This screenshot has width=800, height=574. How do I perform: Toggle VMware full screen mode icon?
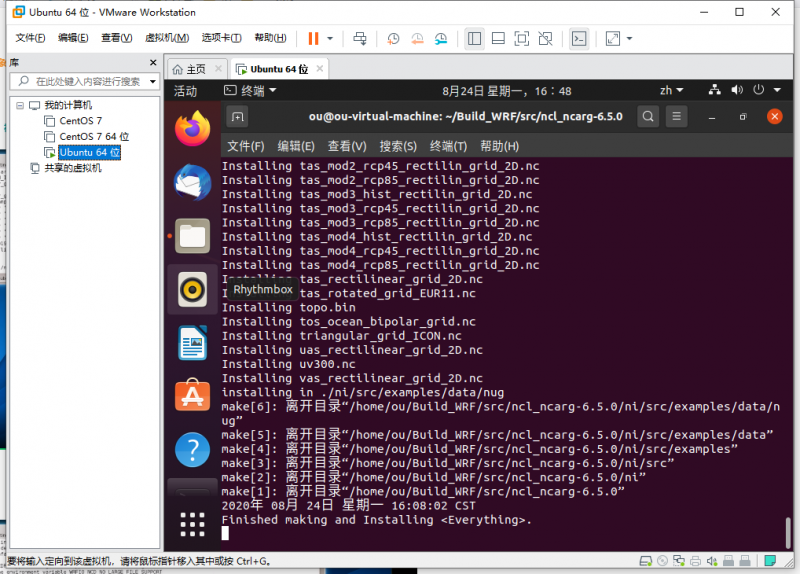click(522, 38)
